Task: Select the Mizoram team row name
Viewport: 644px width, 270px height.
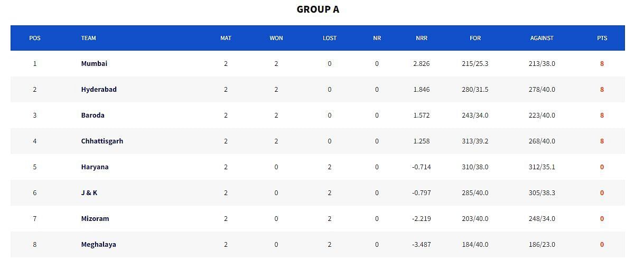Action: 95,218
